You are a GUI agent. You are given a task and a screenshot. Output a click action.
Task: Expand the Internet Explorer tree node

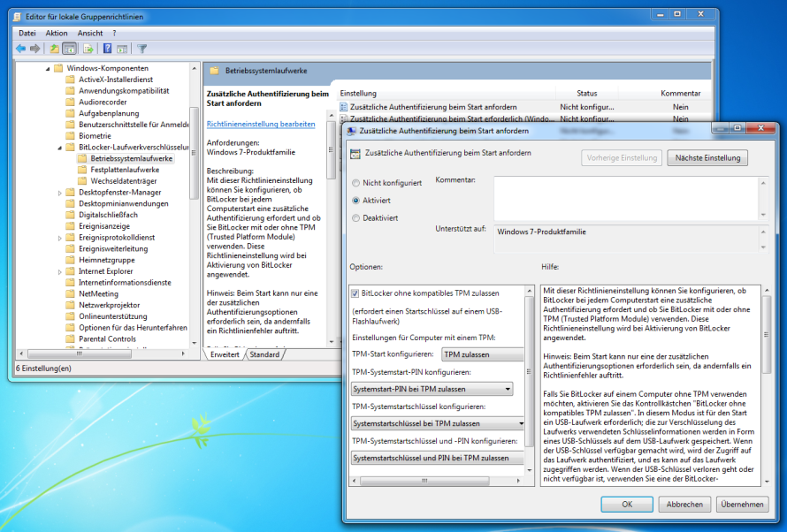click(60, 271)
